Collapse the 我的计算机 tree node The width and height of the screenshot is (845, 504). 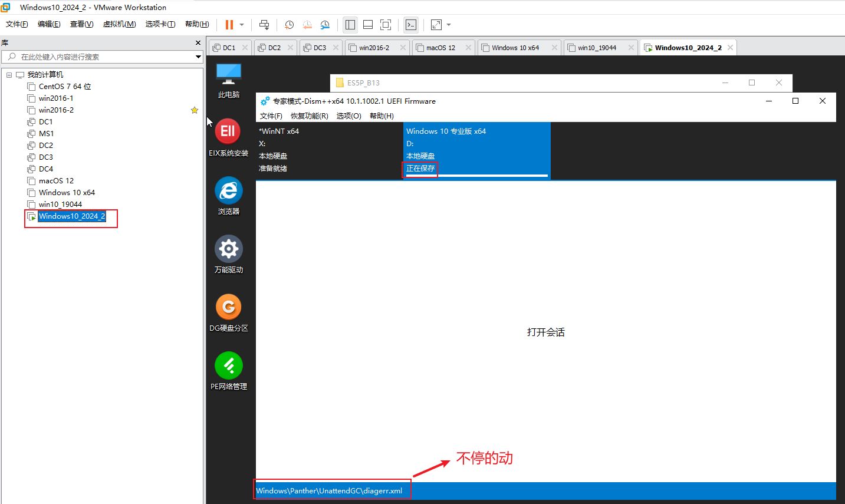coord(9,75)
